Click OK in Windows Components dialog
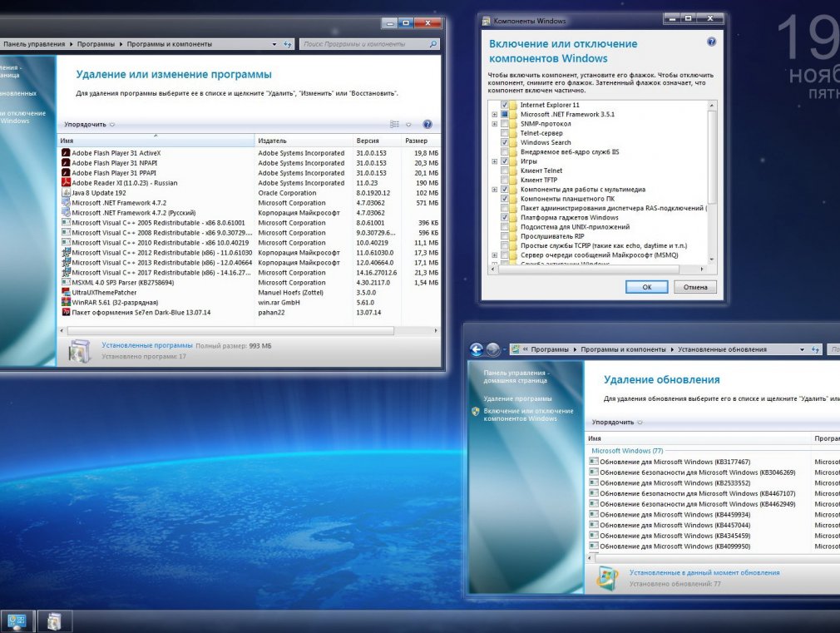The height and width of the screenshot is (633, 840). click(x=646, y=287)
